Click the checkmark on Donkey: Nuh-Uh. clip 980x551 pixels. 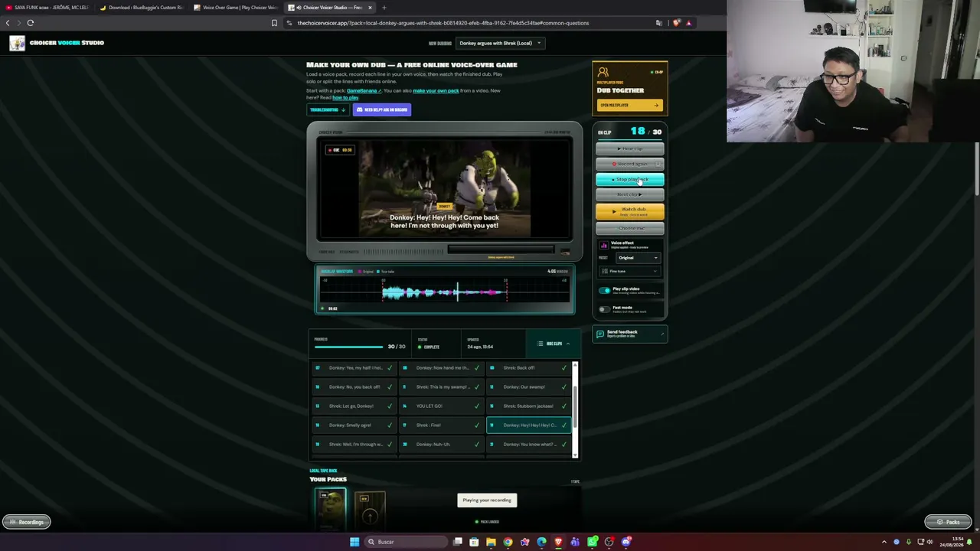pyautogui.click(x=477, y=445)
